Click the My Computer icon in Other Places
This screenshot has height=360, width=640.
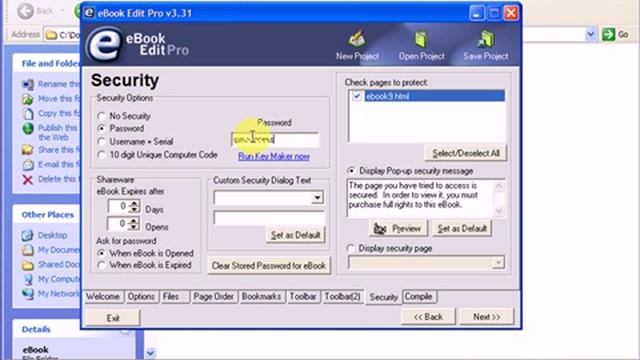pyautogui.click(x=27, y=279)
